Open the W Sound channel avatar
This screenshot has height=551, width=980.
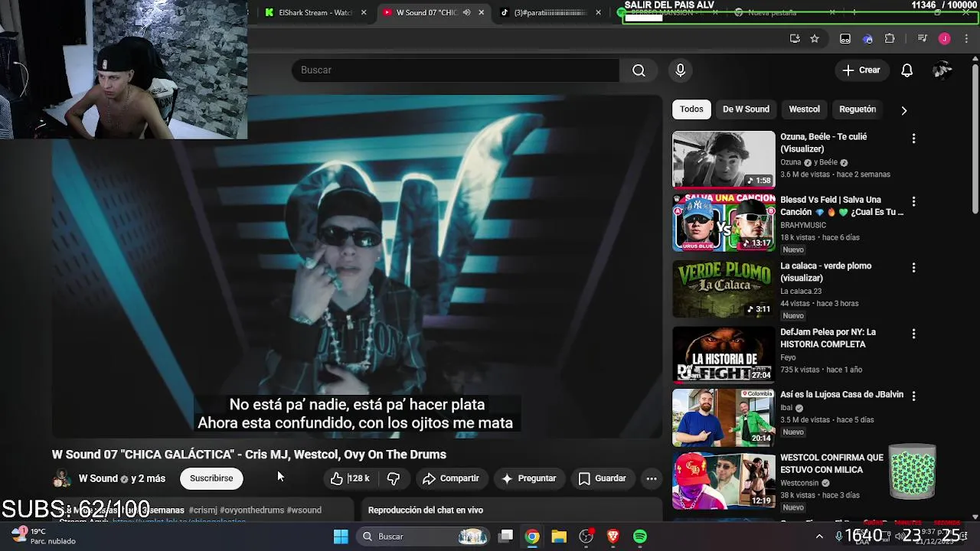pyautogui.click(x=62, y=479)
